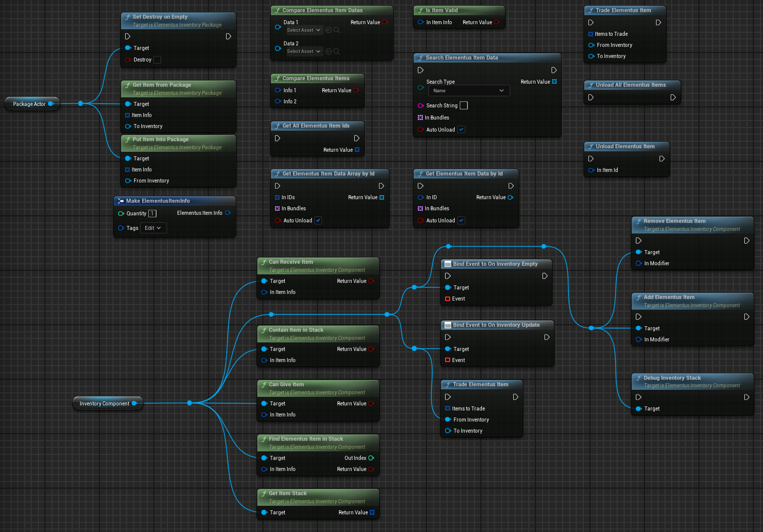Click the In Item Id pin on Unload Elementus Item
The height and width of the screenshot is (532, 763).
(x=590, y=170)
